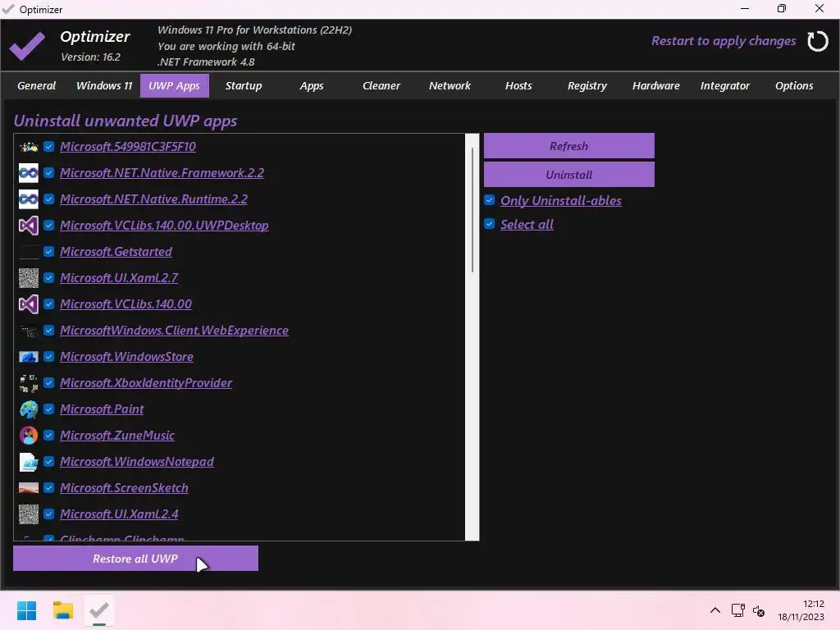Click the Microsoft.NET.Native.Framework.2.2 icon
The height and width of the screenshot is (630, 840).
(x=29, y=173)
